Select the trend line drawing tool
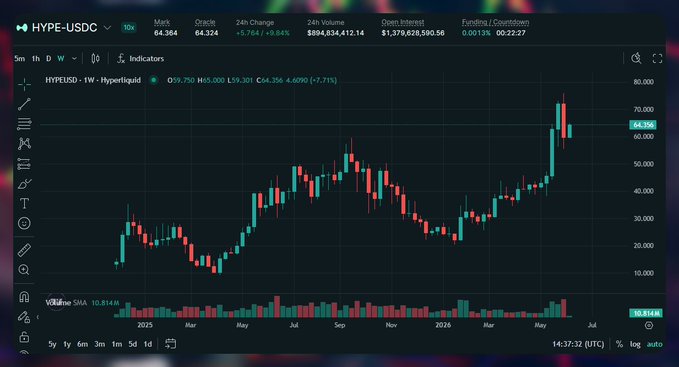Image resolution: width=679 pixels, height=367 pixels. point(24,104)
